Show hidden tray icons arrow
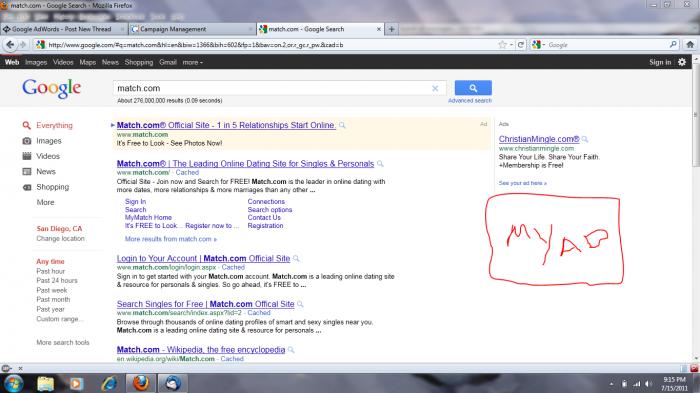Image resolution: width=700 pixels, height=393 pixels. 611,384
